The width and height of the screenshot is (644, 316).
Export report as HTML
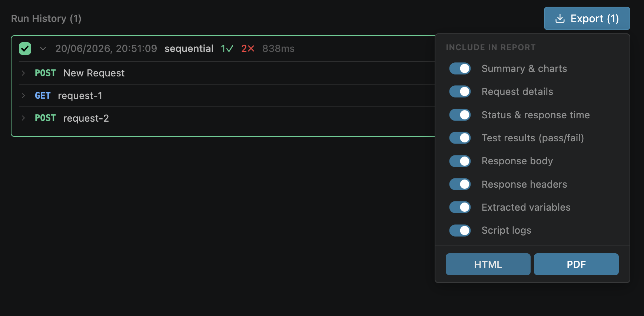488,264
